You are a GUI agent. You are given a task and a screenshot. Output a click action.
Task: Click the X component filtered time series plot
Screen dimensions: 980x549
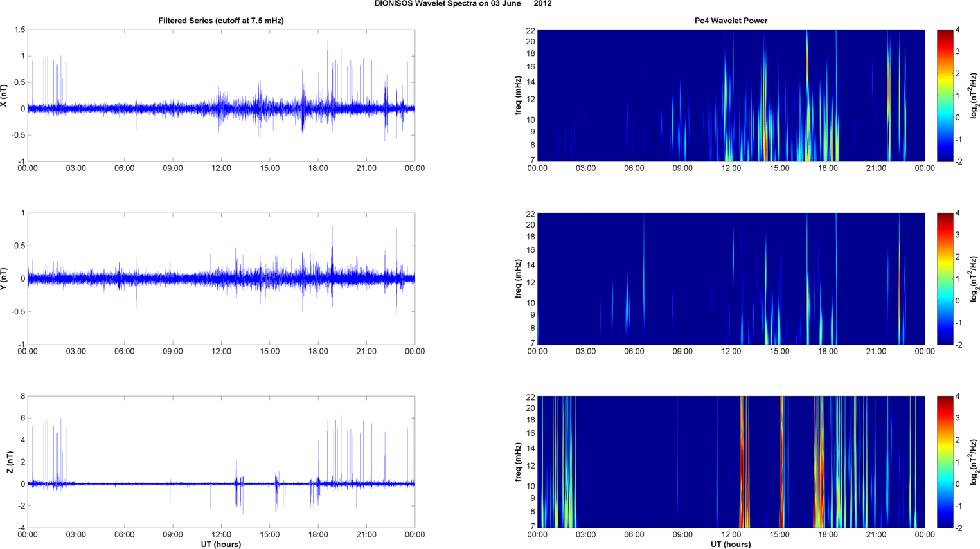(221, 96)
